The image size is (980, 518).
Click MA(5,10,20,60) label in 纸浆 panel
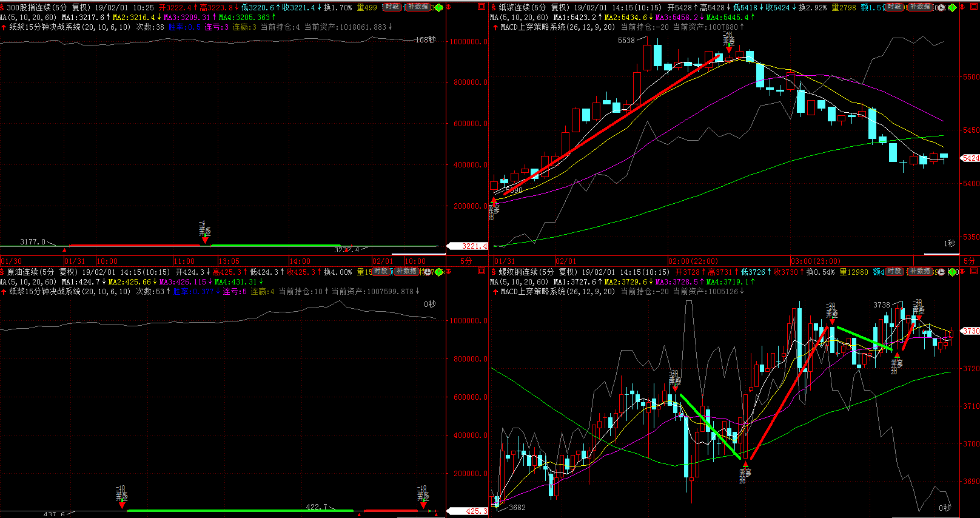[x=519, y=17]
